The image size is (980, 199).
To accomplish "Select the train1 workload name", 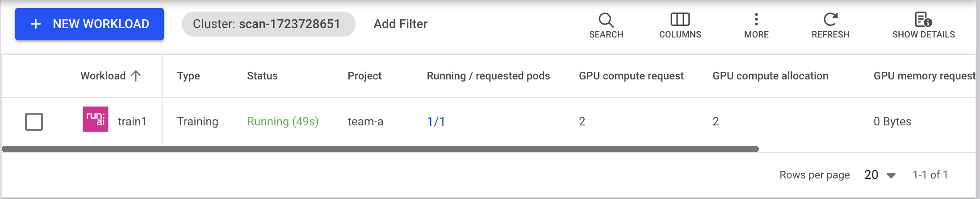I will [132, 121].
